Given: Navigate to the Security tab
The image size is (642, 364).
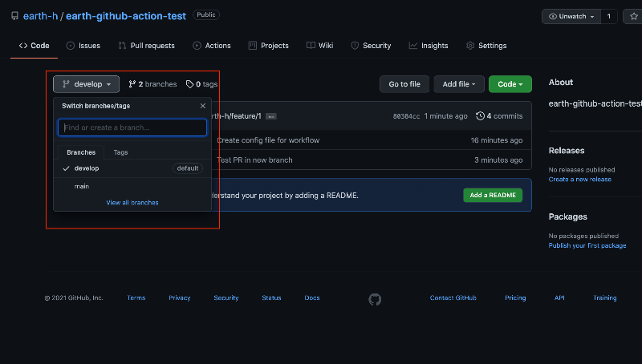Looking at the screenshot, I should point(371,46).
